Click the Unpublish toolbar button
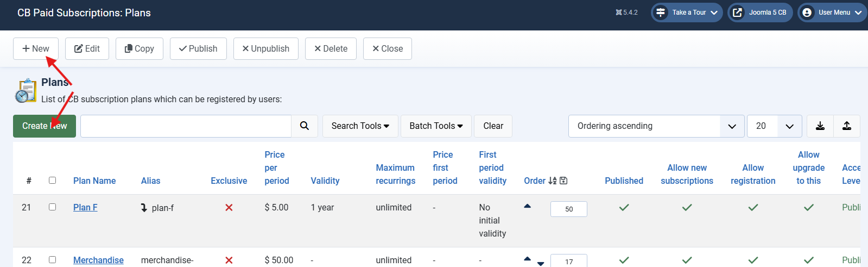 point(265,48)
